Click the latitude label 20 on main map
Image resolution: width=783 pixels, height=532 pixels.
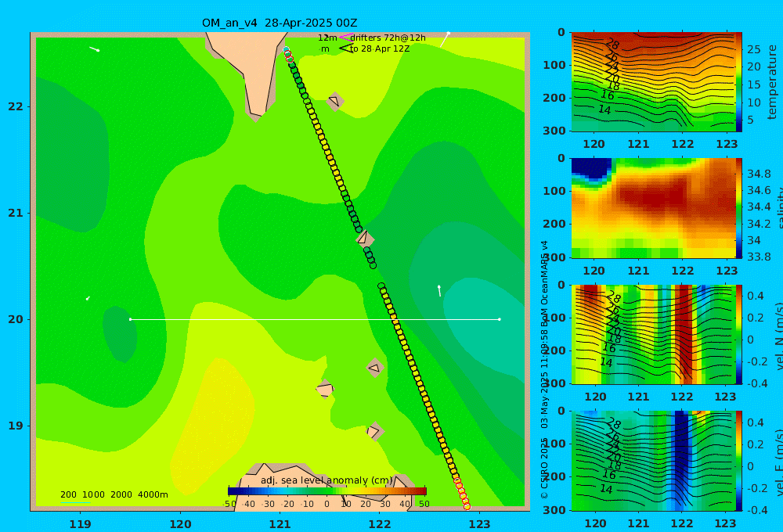[16, 319]
